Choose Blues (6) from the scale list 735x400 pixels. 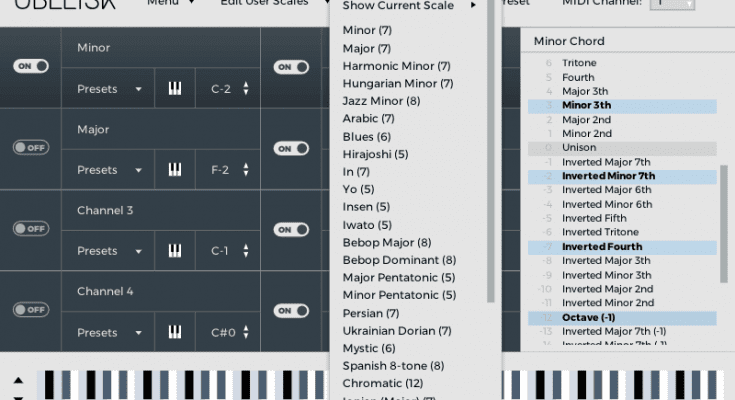366,137
